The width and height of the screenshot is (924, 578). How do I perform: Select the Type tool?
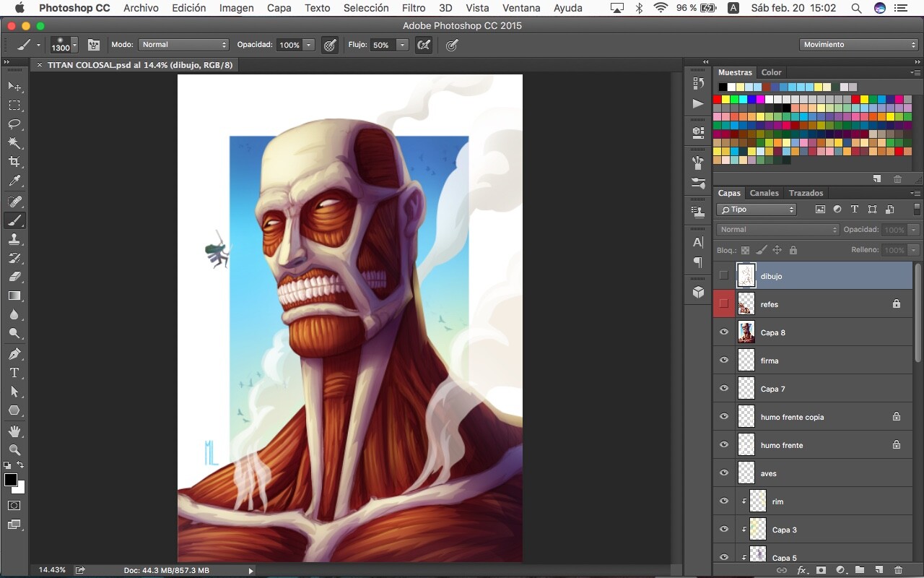pos(14,373)
